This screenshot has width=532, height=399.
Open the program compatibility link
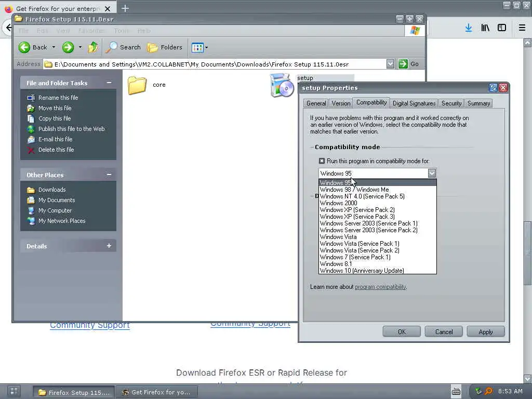(x=380, y=287)
